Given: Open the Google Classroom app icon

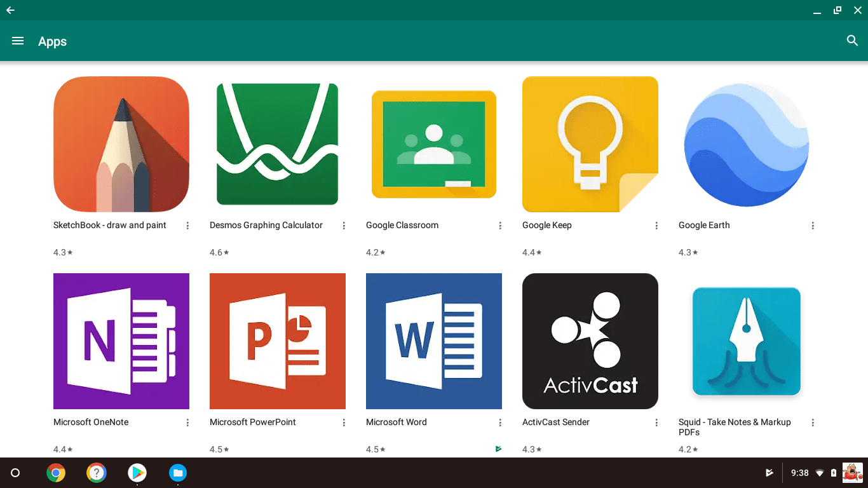Looking at the screenshot, I should 434,144.
